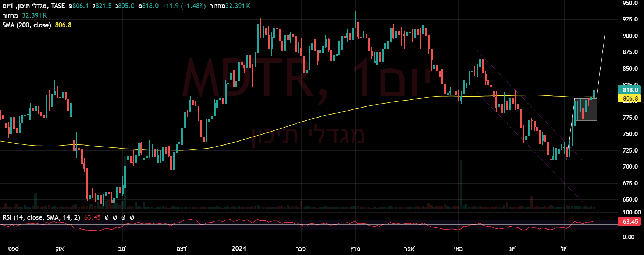Click the 875.0 price axis label
The height and width of the screenshot is (255, 644).
coord(630,52)
